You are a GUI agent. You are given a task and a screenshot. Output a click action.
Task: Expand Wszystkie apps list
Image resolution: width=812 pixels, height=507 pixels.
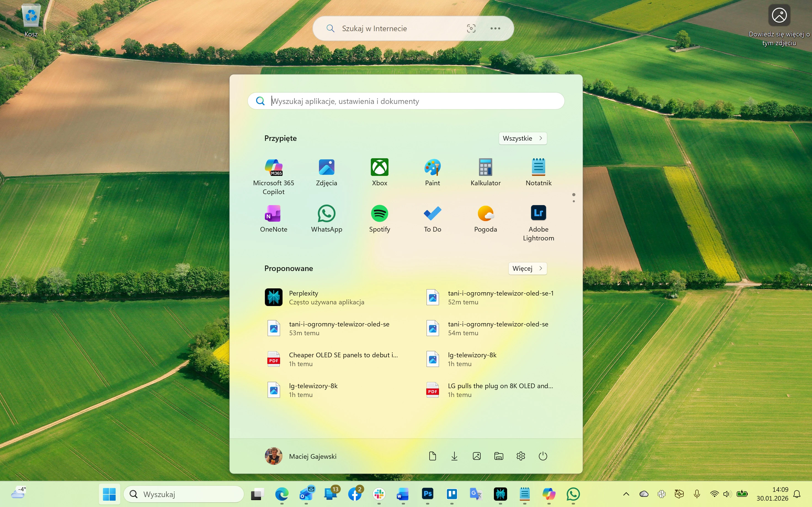click(522, 138)
